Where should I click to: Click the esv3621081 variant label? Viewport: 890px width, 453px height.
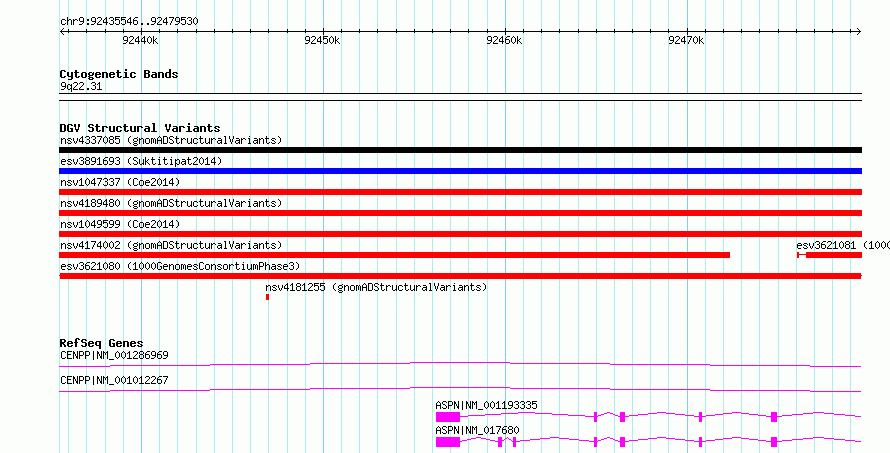843,245
